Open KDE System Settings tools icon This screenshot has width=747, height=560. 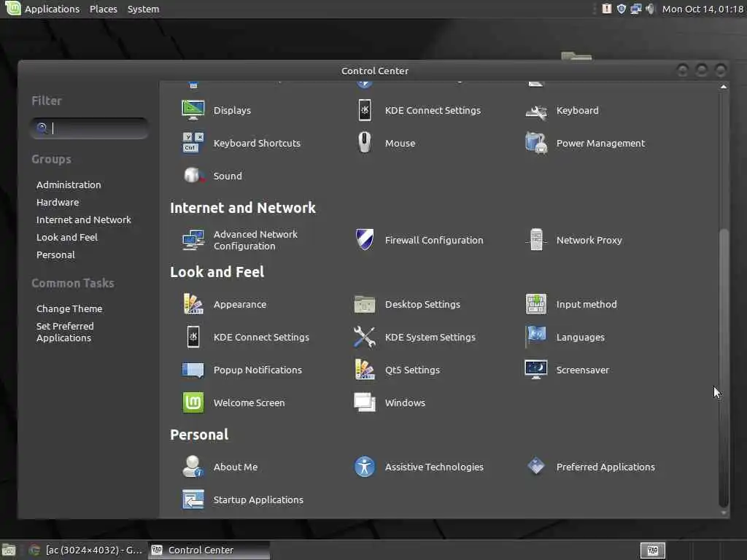click(x=365, y=337)
